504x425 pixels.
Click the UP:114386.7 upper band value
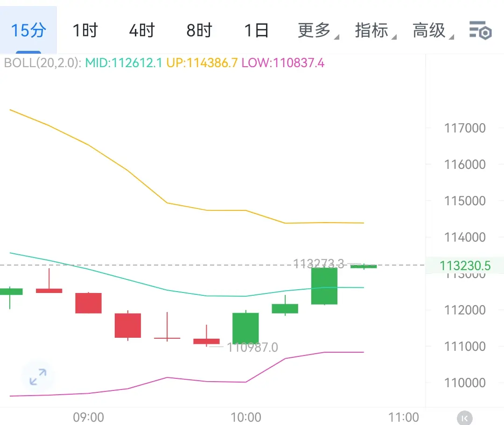tap(202, 63)
